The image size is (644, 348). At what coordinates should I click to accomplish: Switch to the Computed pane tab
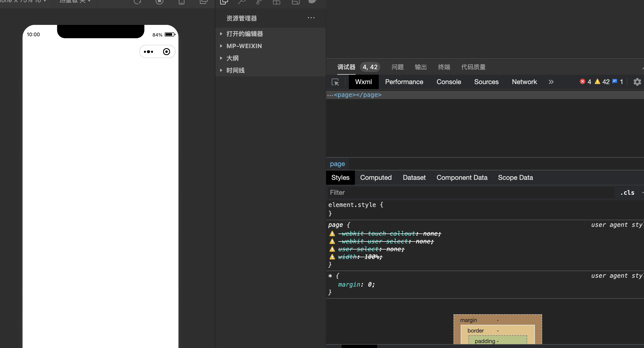[376, 178]
